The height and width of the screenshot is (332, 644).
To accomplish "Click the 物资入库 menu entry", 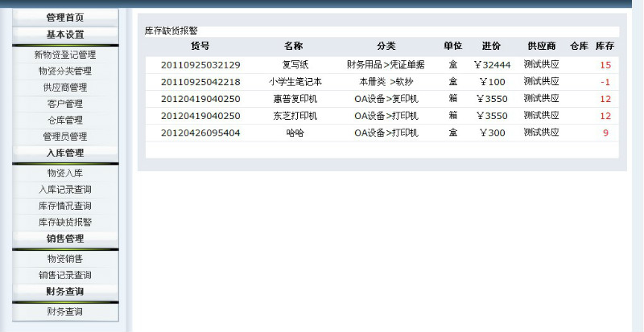I will (64, 173).
